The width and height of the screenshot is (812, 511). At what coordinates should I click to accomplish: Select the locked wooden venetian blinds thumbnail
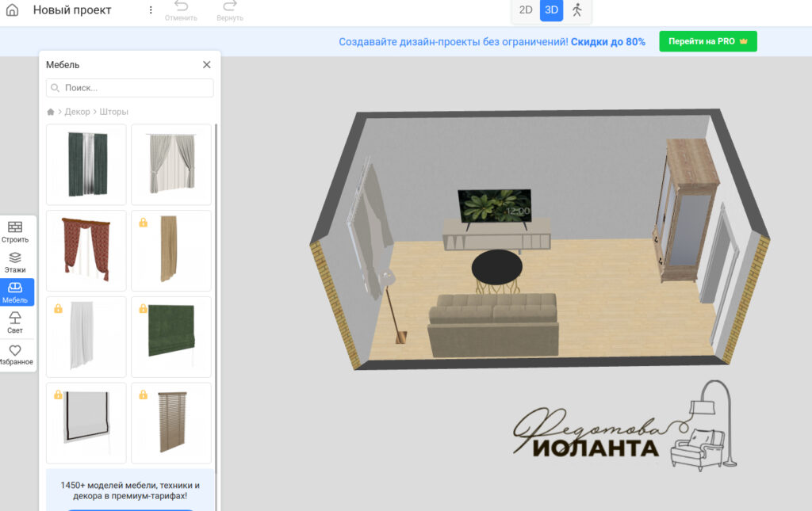point(171,423)
